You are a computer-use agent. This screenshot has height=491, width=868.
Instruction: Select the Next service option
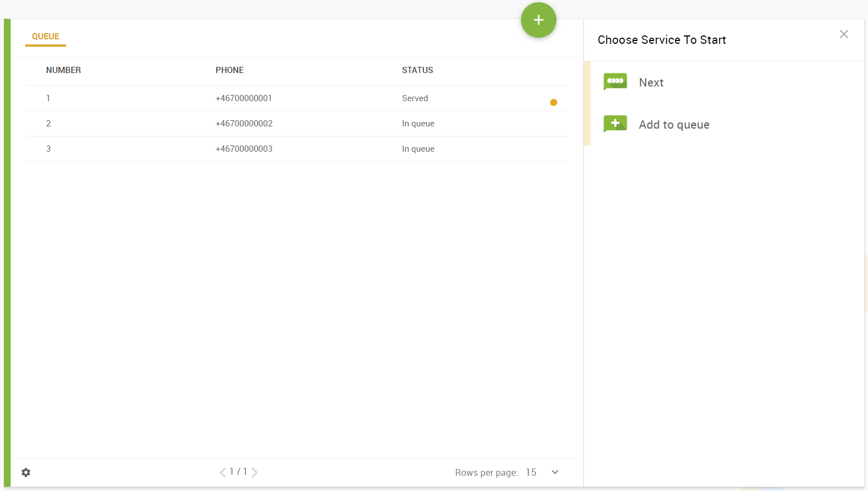click(651, 83)
